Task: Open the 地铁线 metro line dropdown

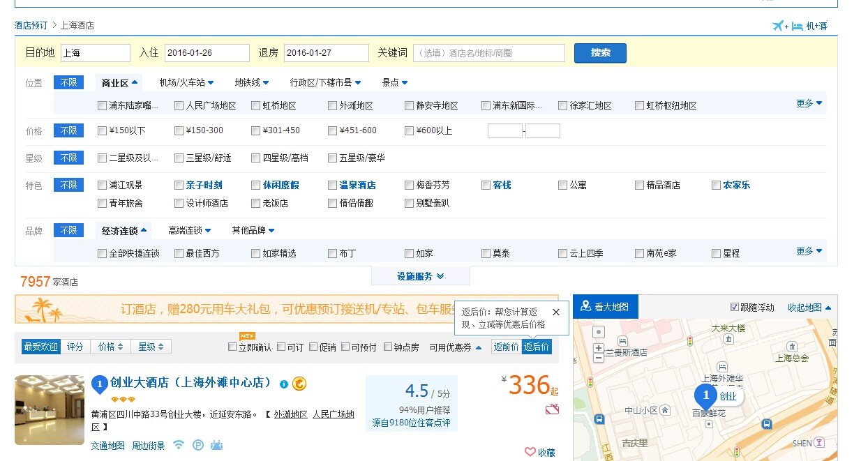Action: [x=249, y=82]
